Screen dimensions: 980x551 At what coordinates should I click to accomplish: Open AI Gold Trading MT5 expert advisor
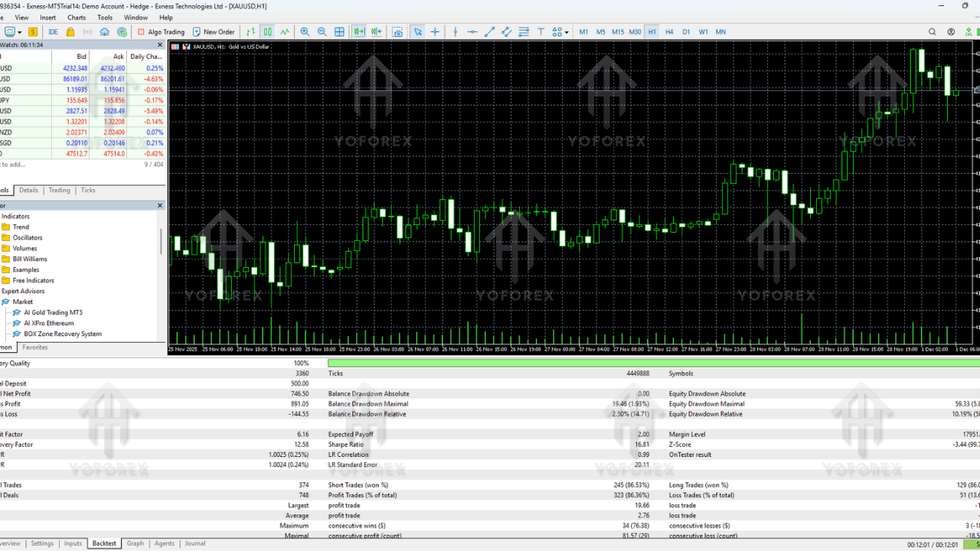tap(53, 313)
